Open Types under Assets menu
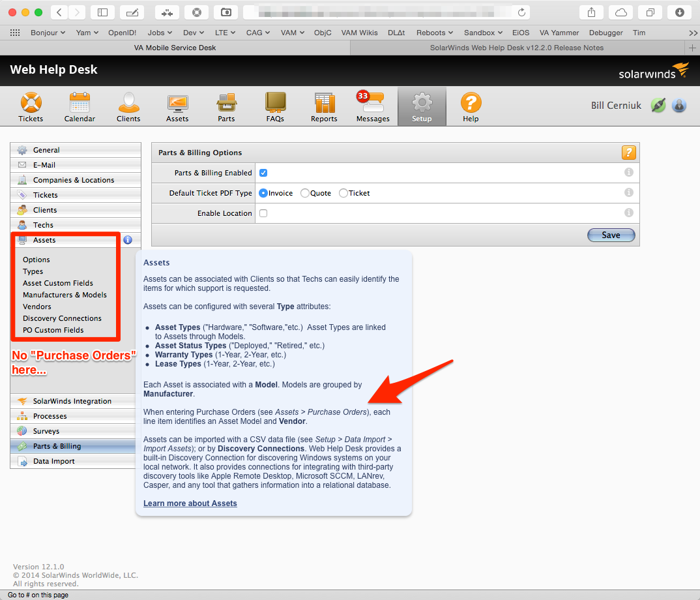Screen dimensions: 700x600 point(33,272)
